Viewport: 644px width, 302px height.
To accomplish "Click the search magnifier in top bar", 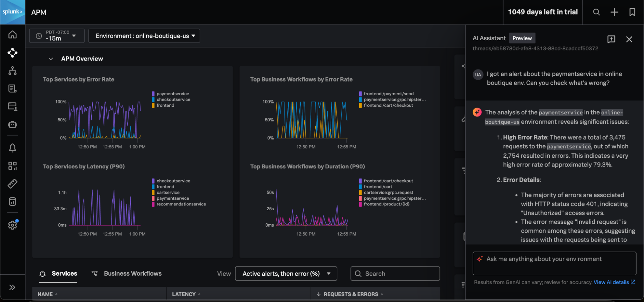I will click(x=597, y=12).
